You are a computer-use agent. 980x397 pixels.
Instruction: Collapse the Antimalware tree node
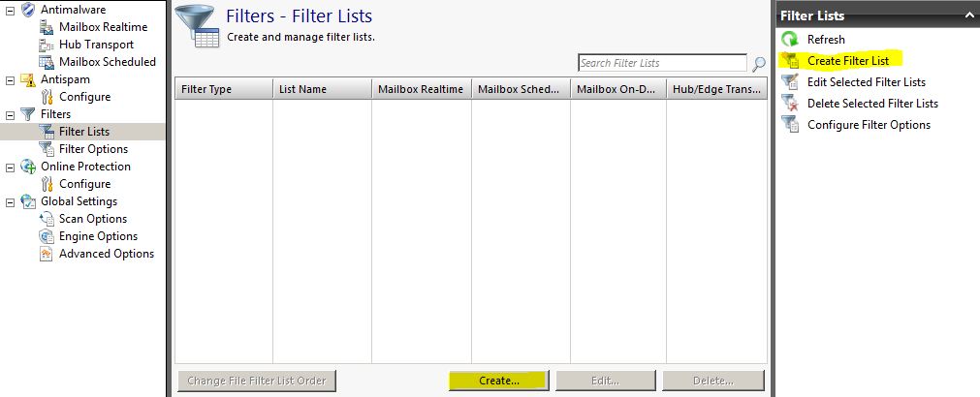11,10
